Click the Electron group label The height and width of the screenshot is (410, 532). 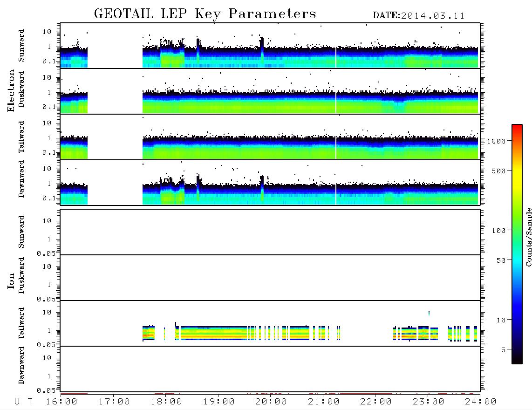point(11,91)
